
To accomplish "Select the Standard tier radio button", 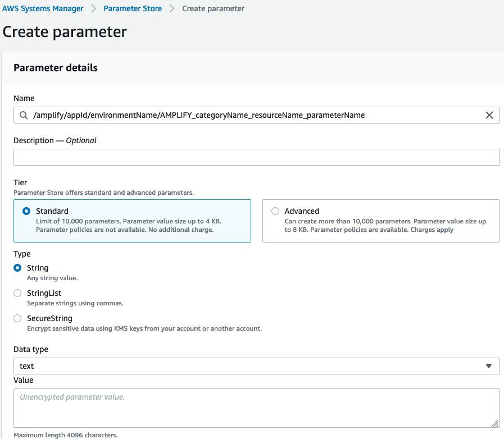I will (26, 211).
